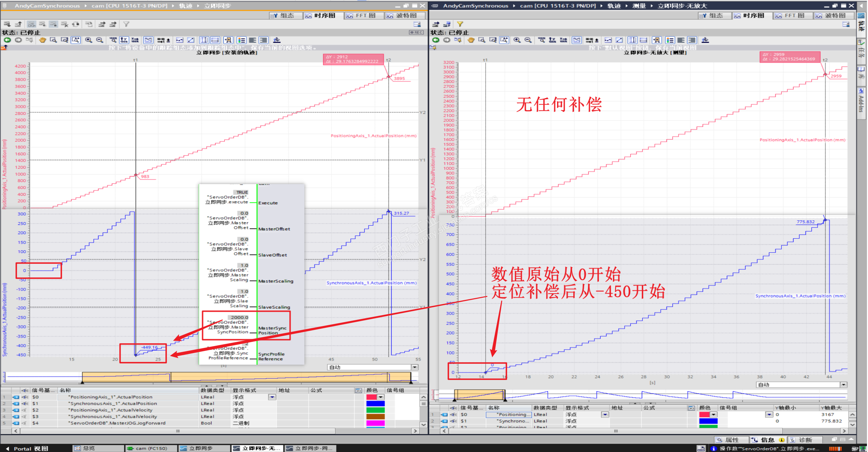Open color dropdown for $0 signal in right table
The height and width of the screenshot is (452, 868).
click(x=714, y=415)
